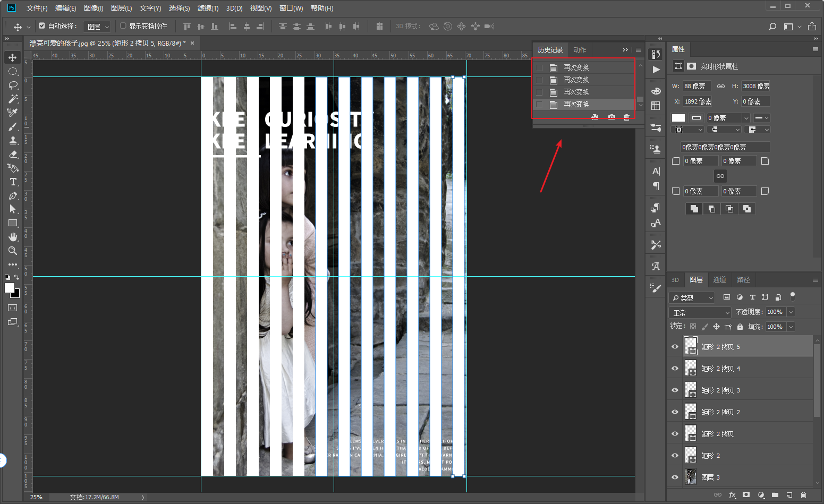824x504 pixels.
Task: Select the last 再次变换 history state
Action: 584,104
